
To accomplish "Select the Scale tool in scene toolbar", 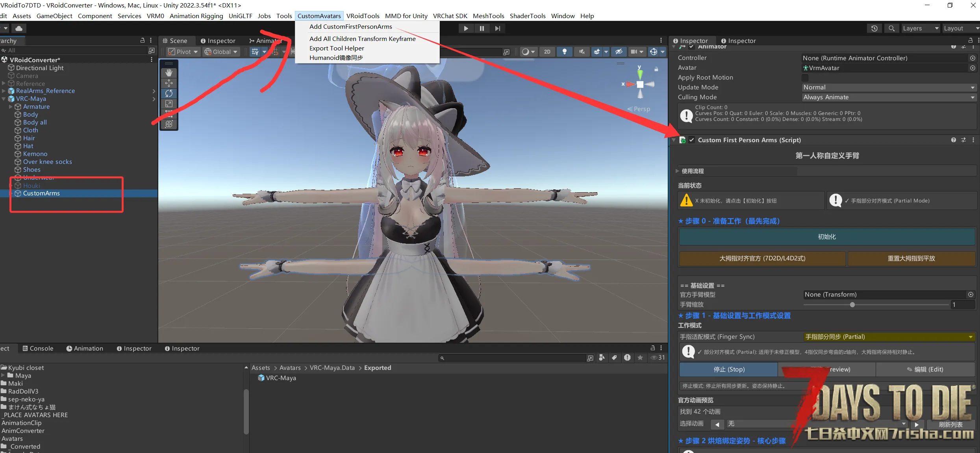I will [169, 104].
